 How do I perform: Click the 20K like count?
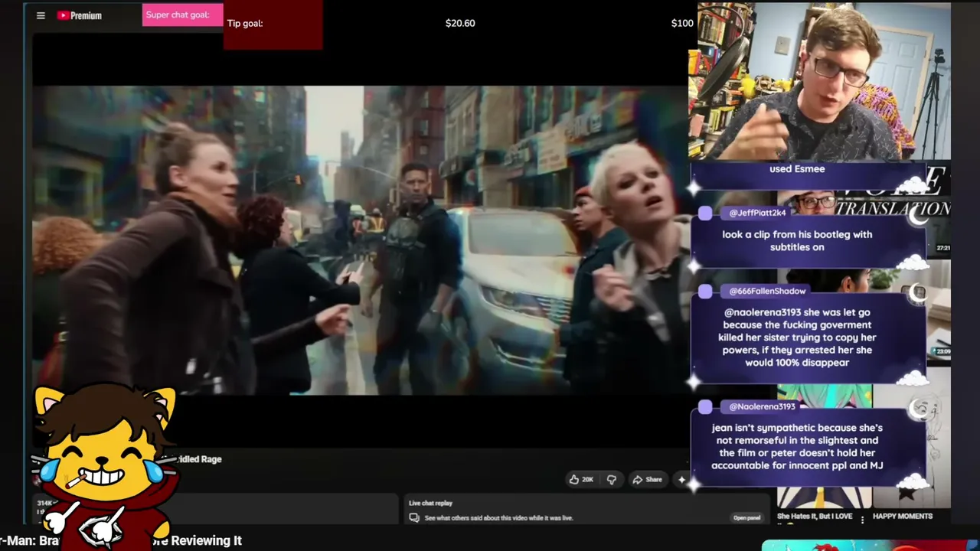[x=587, y=480]
